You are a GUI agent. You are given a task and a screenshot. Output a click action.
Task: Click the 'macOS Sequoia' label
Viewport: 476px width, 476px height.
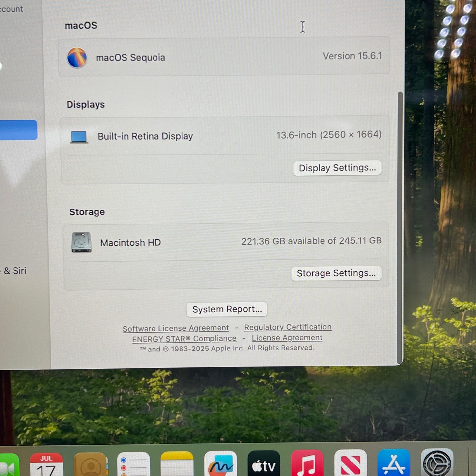[130, 58]
